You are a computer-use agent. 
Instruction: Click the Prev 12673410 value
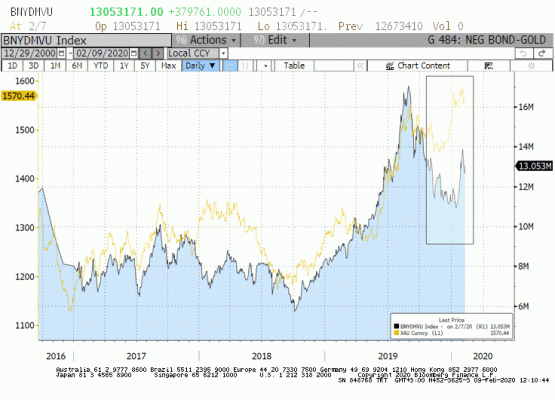(x=380, y=26)
